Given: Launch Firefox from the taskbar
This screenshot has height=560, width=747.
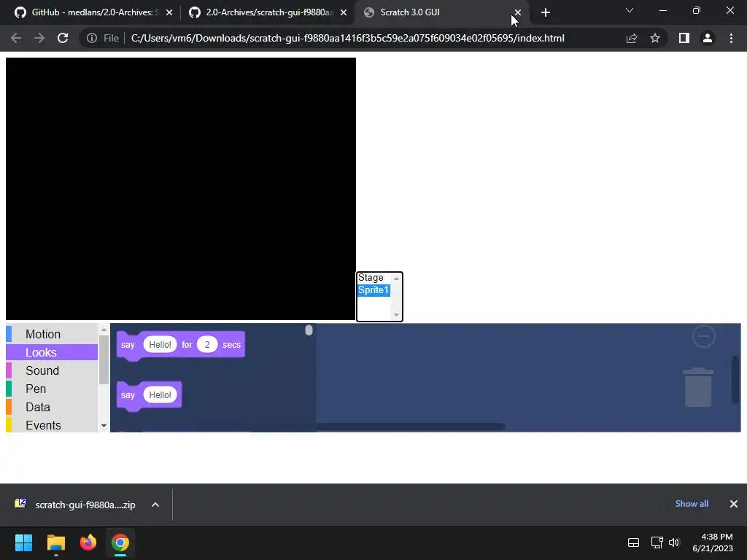Looking at the screenshot, I should click(x=88, y=542).
